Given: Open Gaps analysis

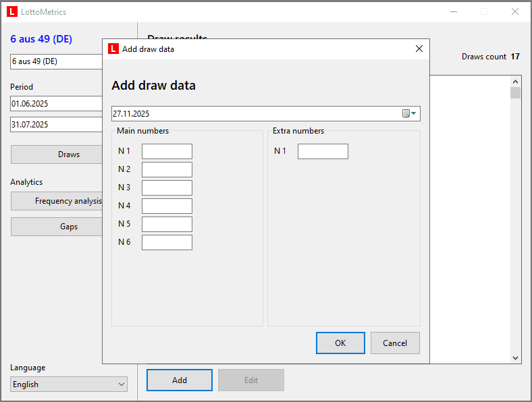Looking at the screenshot, I should 57,227.
